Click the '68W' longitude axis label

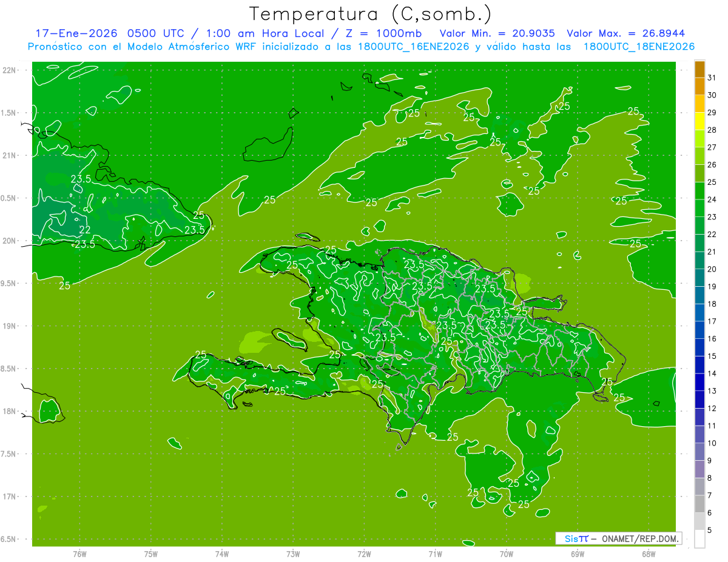[x=649, y=554]
